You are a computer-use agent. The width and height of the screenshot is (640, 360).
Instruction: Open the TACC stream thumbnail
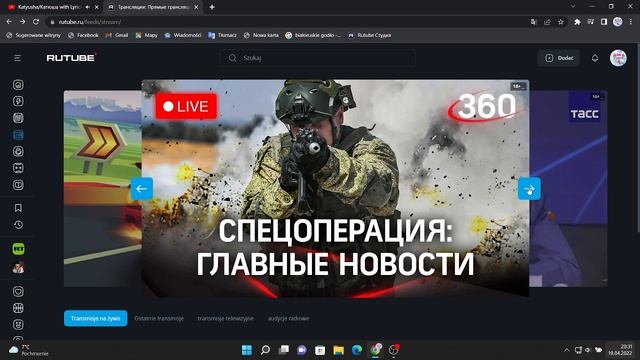(568, 189)
